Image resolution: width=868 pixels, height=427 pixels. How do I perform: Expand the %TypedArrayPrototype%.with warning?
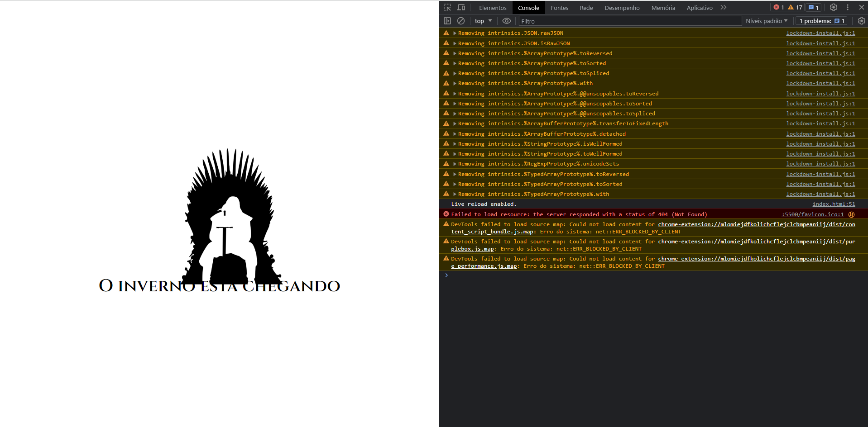click(x=455, y=194)
